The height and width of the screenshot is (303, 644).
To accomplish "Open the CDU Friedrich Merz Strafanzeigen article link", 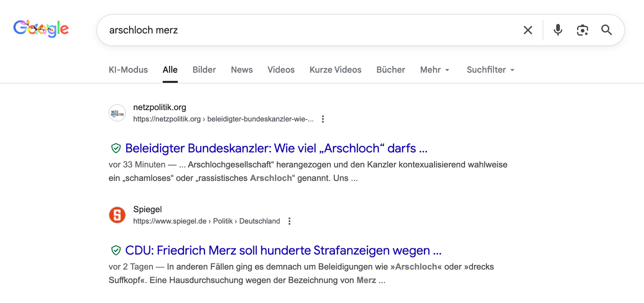I will point(283,251).
